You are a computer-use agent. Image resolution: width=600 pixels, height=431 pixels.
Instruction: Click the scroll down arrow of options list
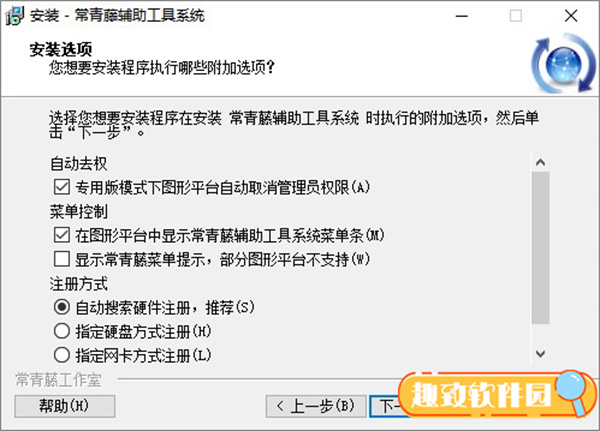(540, 353)
